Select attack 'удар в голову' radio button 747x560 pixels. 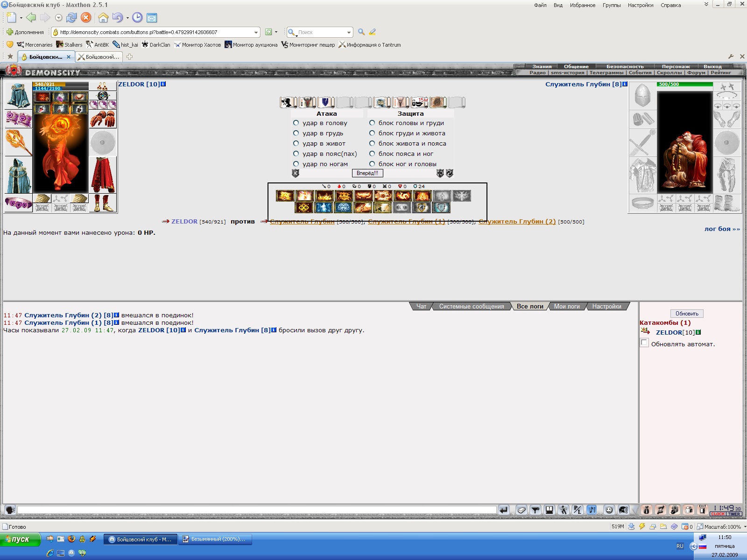(x=296, y=123)
